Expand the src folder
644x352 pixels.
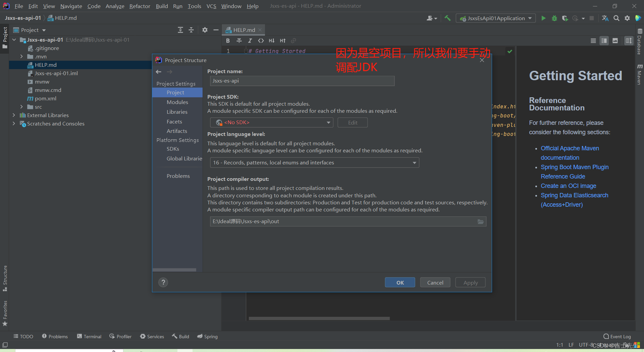click(21, 107)
